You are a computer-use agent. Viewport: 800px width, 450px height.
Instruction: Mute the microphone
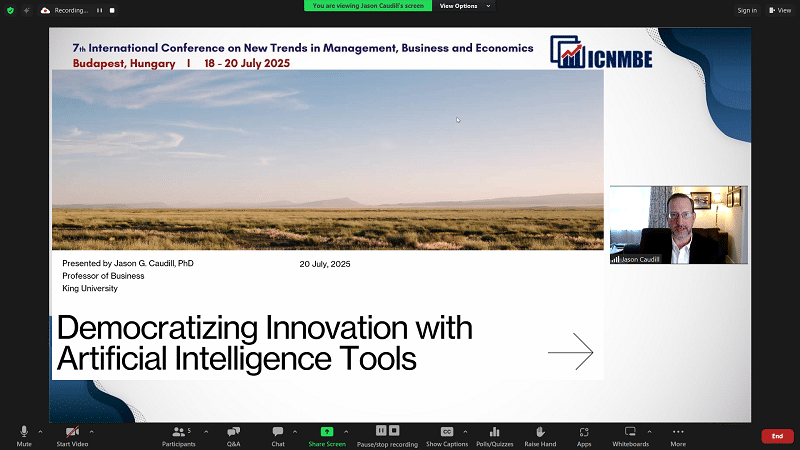pos(24,432)
